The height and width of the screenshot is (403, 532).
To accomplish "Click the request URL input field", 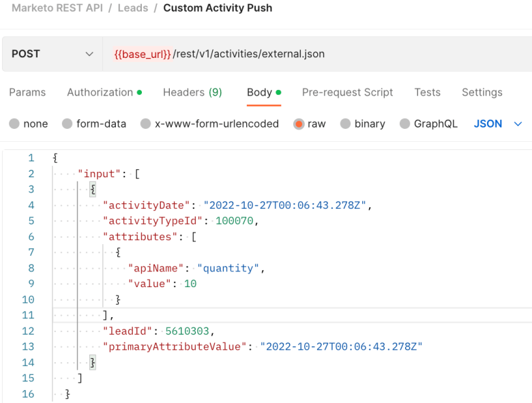I will [317, 54].
